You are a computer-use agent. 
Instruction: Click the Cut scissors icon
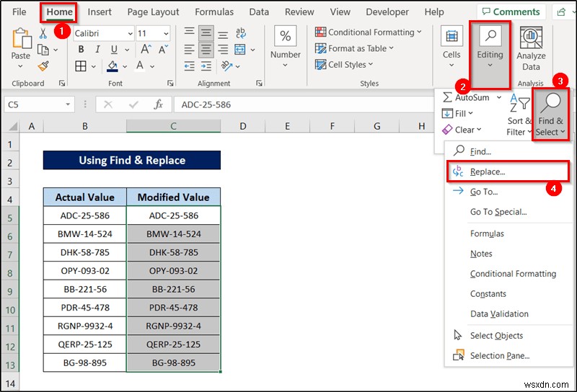43,34
